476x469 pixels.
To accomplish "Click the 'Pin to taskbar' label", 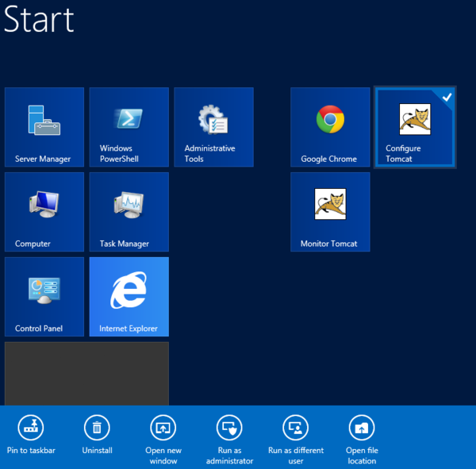I will [x=31, y=450].
